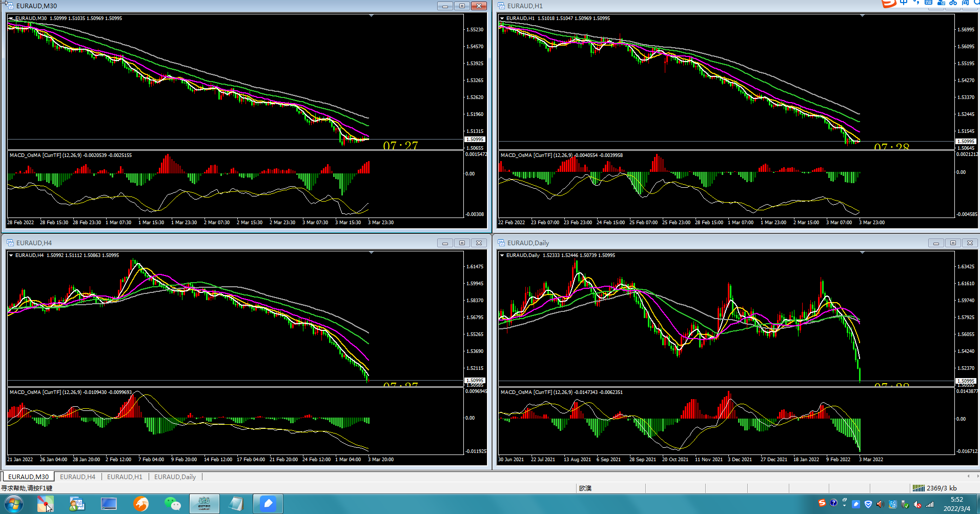Click the safely remove USB tray icon
This screenshot has height=514, width=980.
(x=905, y=504)
